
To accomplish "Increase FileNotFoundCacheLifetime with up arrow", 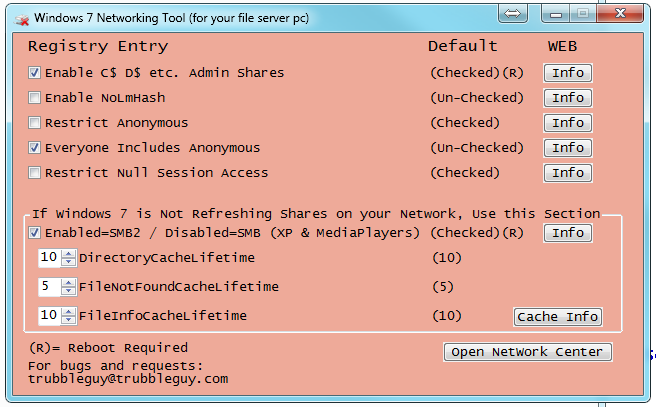I will (x=68, y=283).
